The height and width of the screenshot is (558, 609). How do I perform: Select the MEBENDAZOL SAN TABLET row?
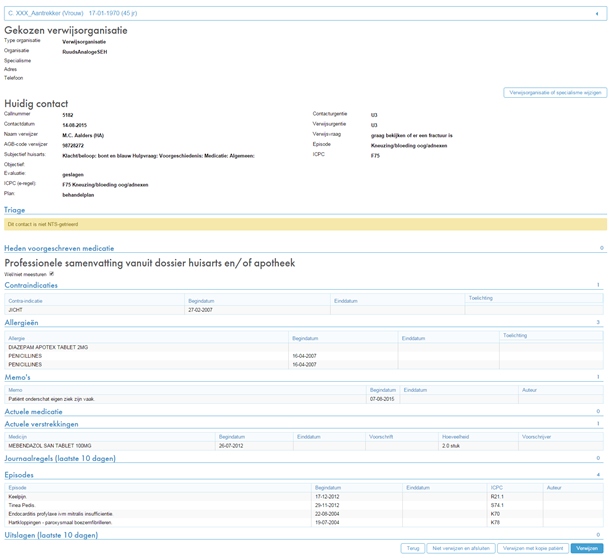(x=50, y=446)
